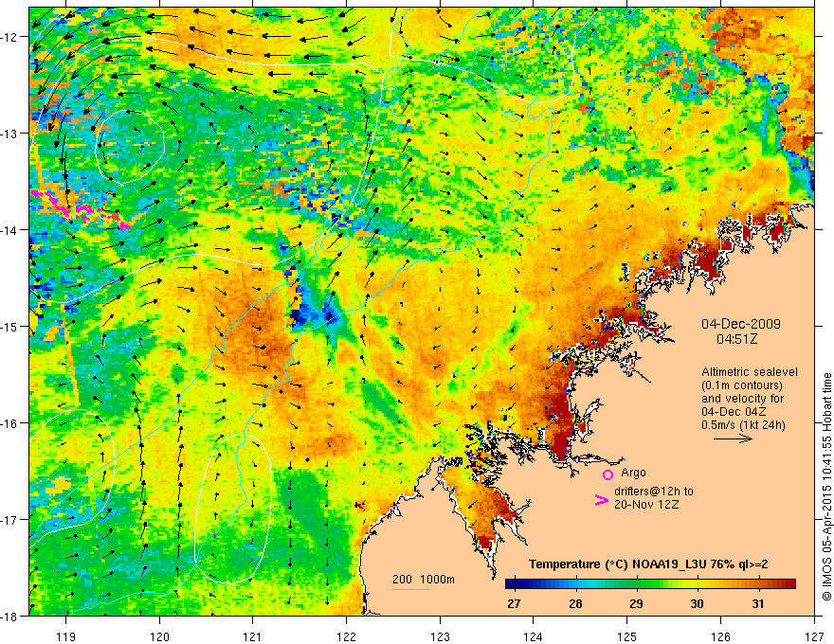
Task: Click the longitude axis label 121
Action: 253,636
